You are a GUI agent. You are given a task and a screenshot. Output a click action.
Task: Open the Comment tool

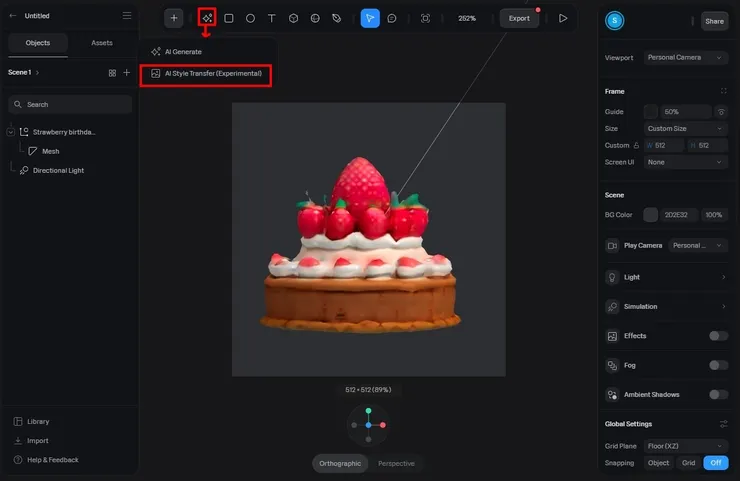[x=392, y=18]
